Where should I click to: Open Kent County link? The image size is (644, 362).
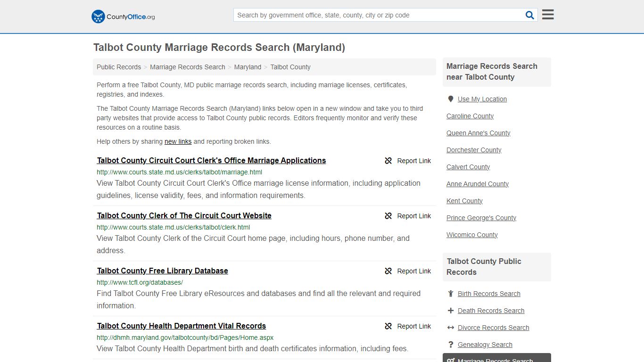click(464, 201)
